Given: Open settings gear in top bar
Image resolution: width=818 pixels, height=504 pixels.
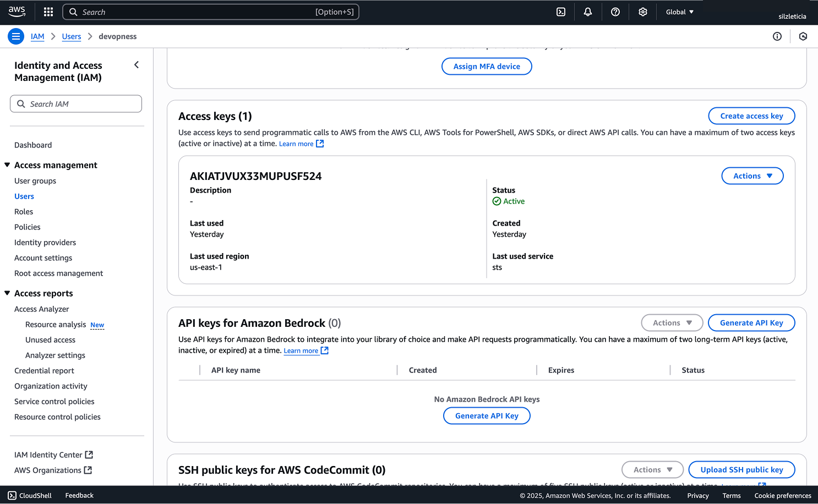Looking at the screenshot, I should (x=642, y=12).
